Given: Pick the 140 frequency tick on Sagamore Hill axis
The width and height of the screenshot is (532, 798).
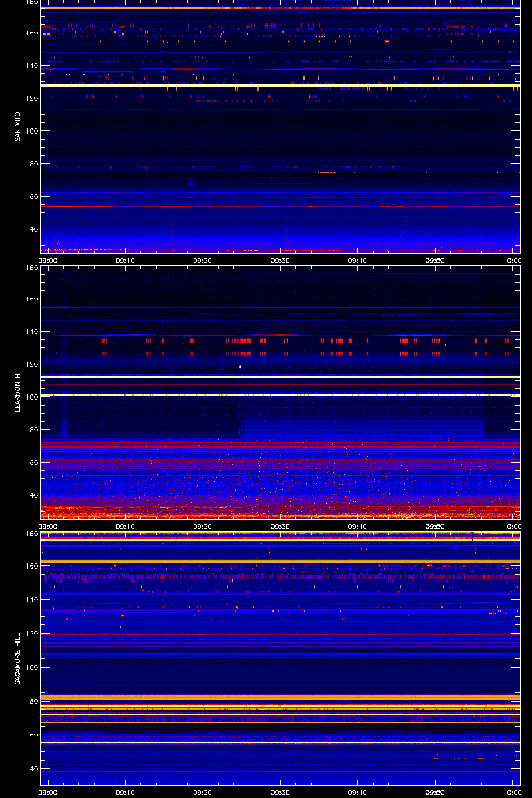Looking at the screenshot, I should pyautogui.click(x=31, y=600).
